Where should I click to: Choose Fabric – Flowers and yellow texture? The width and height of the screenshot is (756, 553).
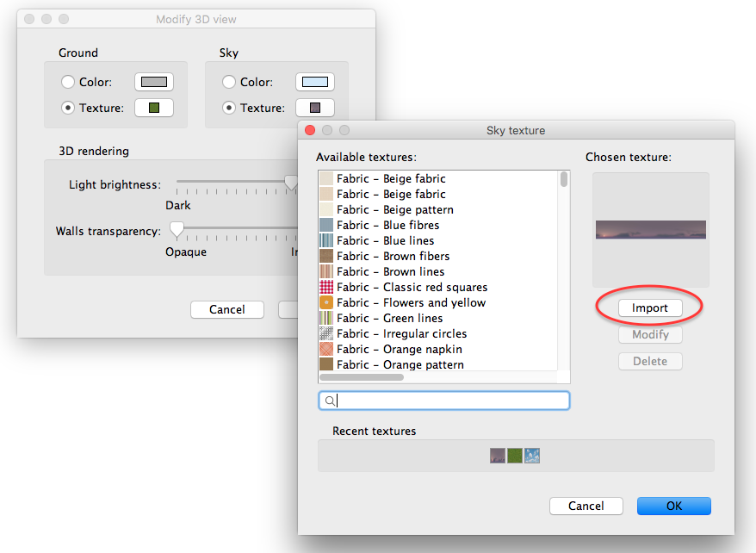(x=411, y=302)
